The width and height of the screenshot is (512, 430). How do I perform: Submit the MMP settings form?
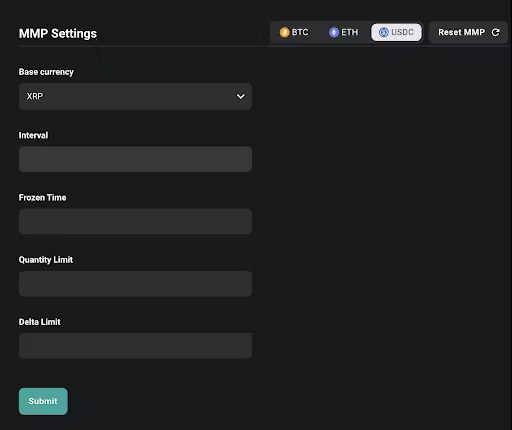tap(43, 401)
